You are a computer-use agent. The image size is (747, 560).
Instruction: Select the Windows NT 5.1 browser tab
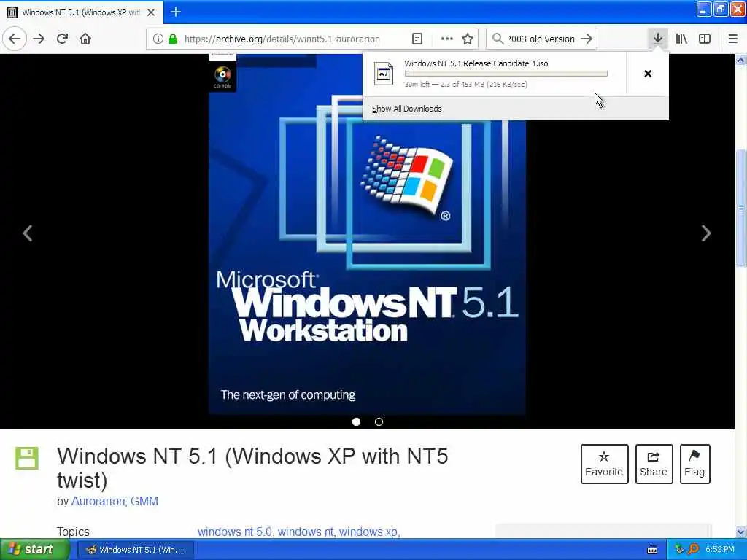click(82, 12)
